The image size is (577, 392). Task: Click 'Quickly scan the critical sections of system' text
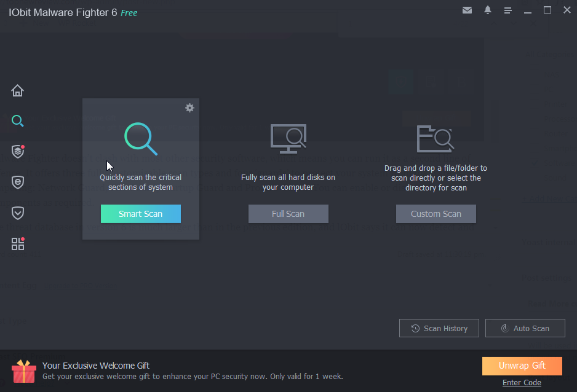pos(141,182)
